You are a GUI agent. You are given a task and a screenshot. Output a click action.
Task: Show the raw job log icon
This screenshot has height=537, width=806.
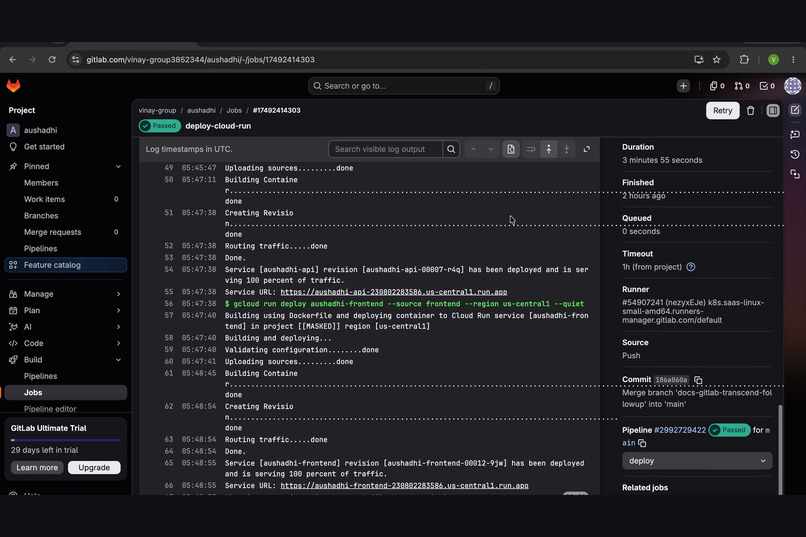coord(510,149)
